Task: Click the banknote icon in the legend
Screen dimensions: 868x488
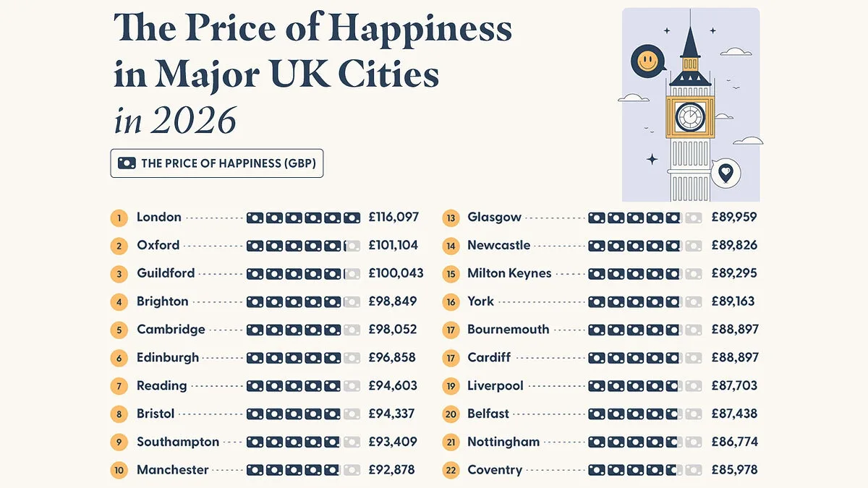Action: pyautogui.click(x=127, y=163)
